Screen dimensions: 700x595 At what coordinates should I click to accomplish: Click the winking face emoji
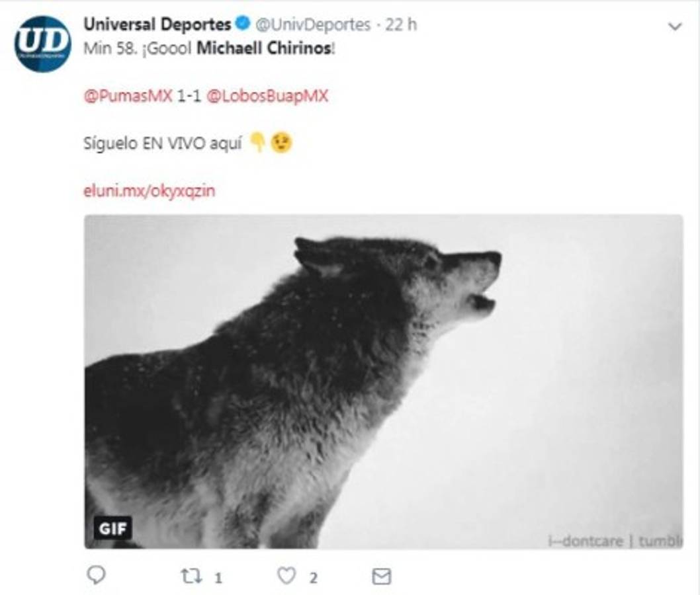pyautogui.click(x=282, y=143)
